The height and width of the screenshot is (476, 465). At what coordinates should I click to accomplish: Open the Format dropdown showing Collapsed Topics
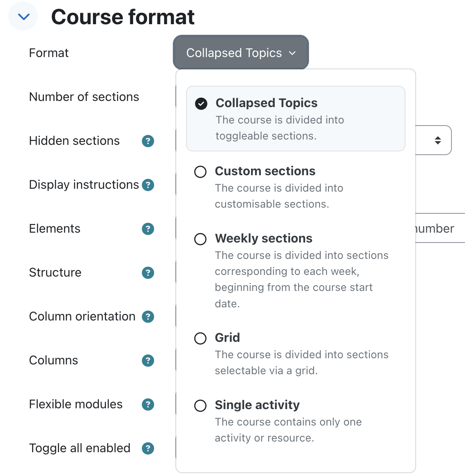coord(240,53)
